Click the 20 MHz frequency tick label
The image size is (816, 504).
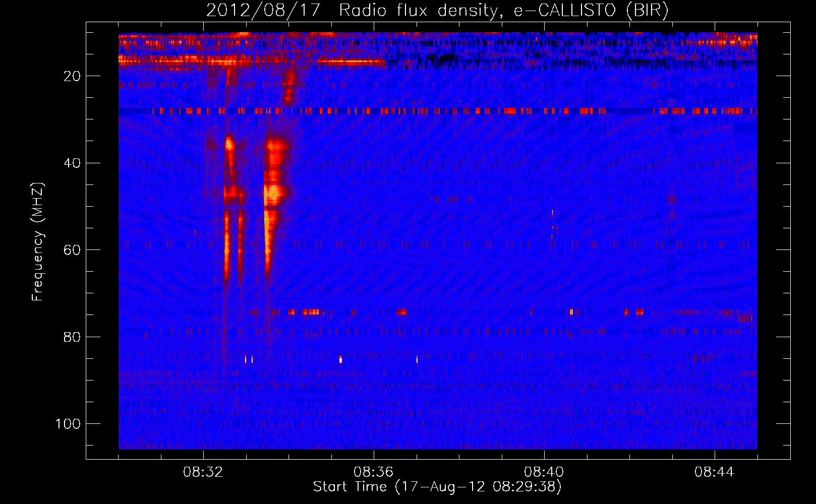[72, 76]
